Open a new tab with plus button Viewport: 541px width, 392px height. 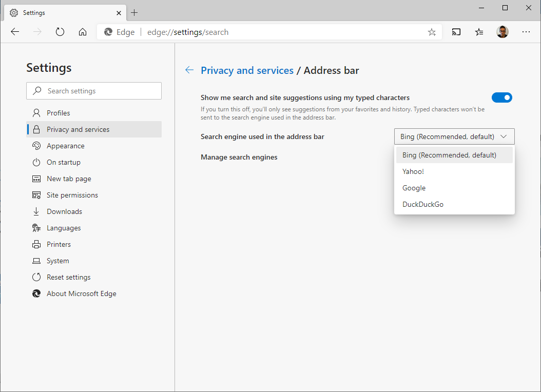pos(134,13)
